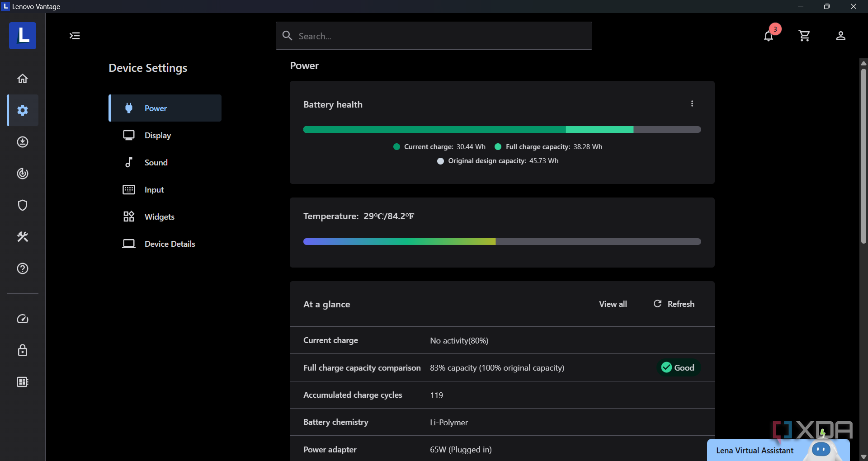
Task: Click the vertical scrollbar thumb
Action: (x=863, y=156)
